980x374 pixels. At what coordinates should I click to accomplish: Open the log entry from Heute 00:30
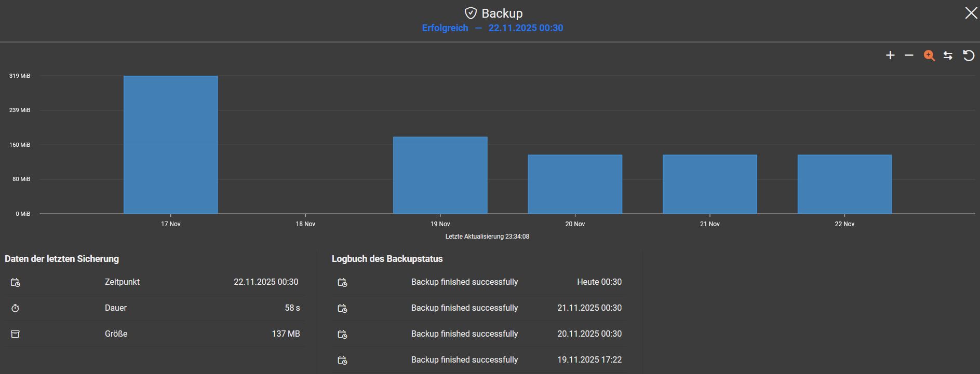tap(464, 282)
